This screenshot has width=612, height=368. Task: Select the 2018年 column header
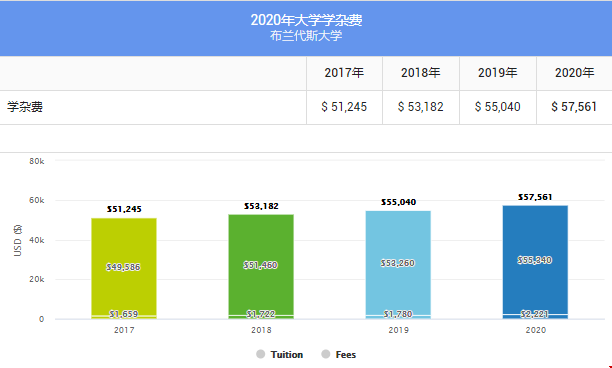421,73
